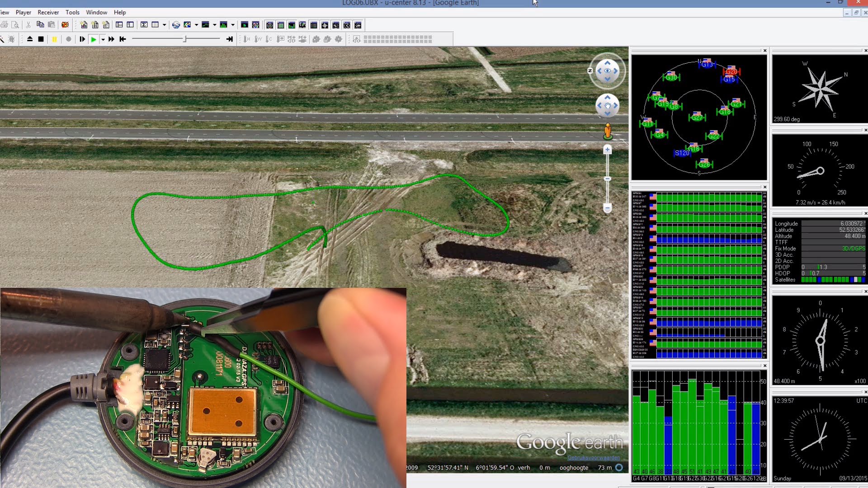Click the Paste toolbar icon
Screen dimensions: 868x488
coord(52,25)
